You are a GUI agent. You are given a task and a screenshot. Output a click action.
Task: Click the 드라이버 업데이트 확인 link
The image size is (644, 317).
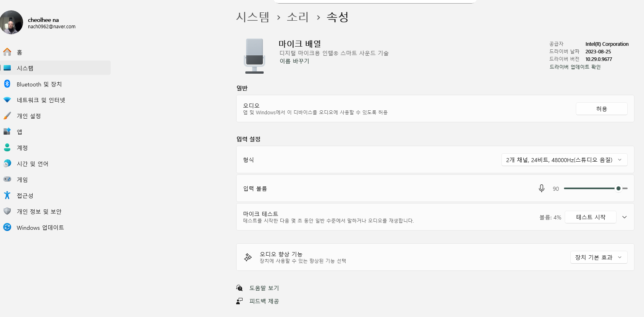coord(575,67)
